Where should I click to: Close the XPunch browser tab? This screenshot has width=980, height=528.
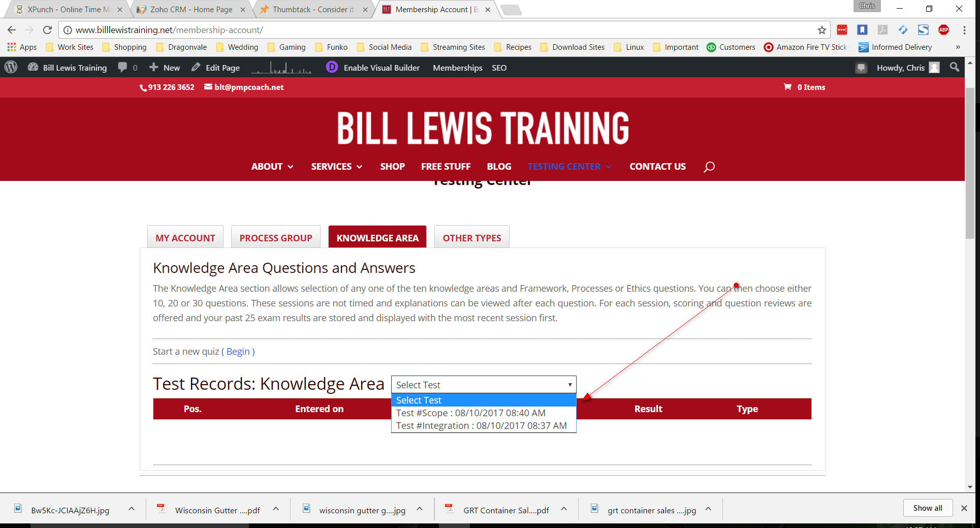pyautogui.click(x=120, y=10)
